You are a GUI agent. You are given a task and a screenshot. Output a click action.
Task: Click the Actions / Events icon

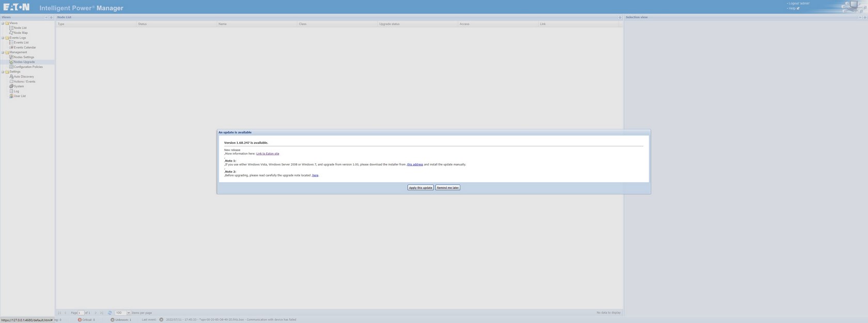click(x=11, y=81)
